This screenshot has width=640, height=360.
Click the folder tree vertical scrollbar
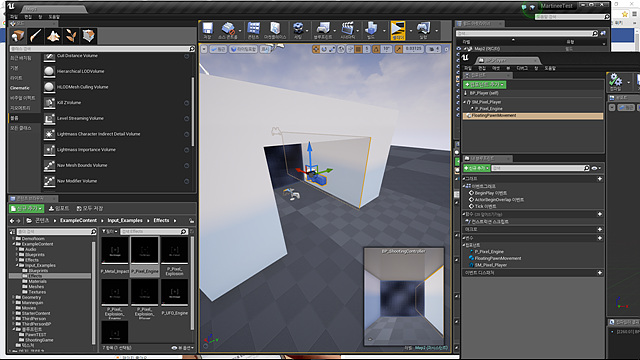(93, 292)
